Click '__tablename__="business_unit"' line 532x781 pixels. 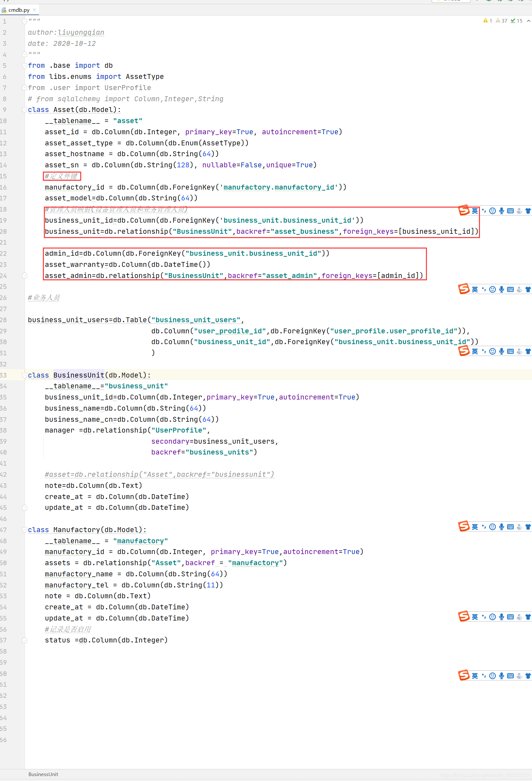(106, 386)
